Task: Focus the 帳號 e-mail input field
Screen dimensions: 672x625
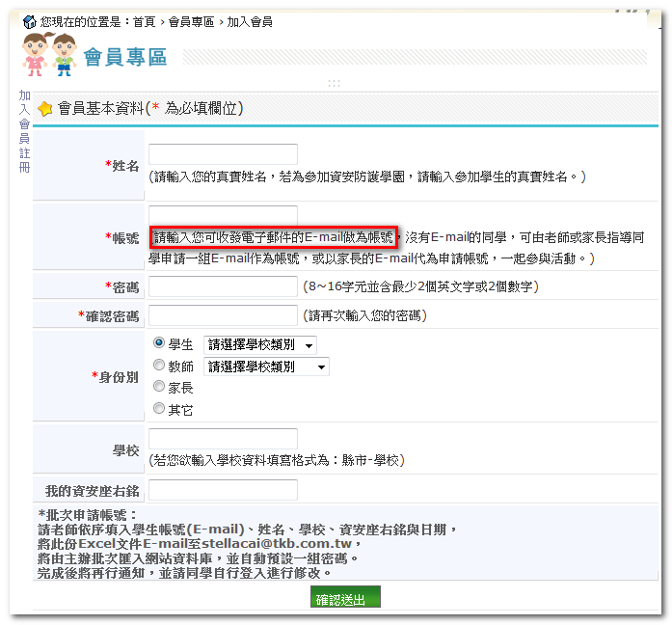Action: (223, 214)
